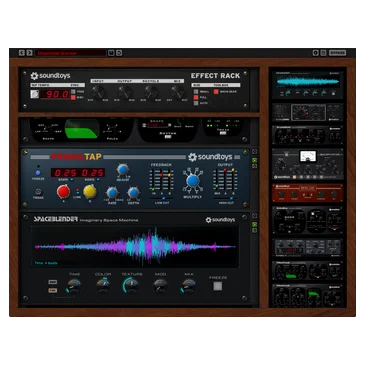Click the Soundtoys logo on Effect Rack

tap(50, 76)
